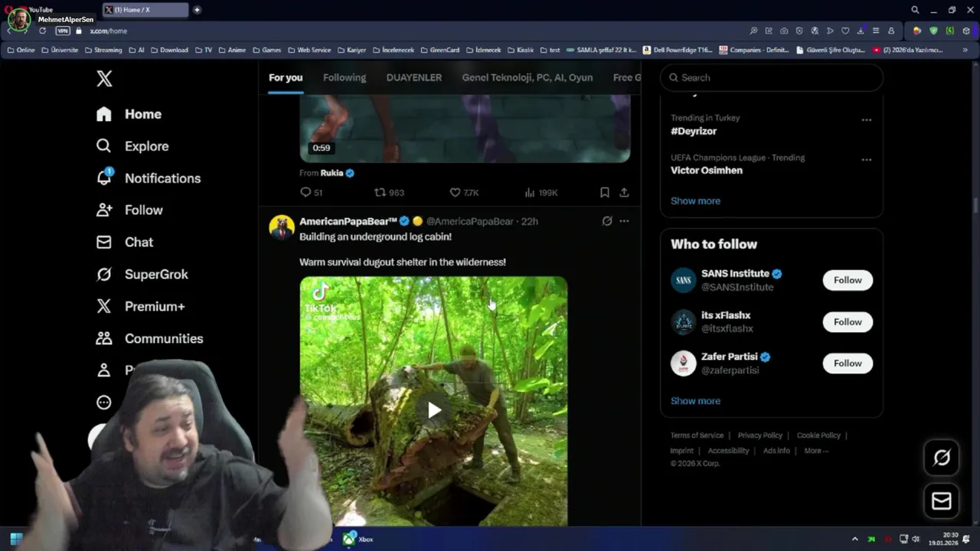
Task: Reload the page in browser
Action: pyautogui.click(x=42, y=31)
